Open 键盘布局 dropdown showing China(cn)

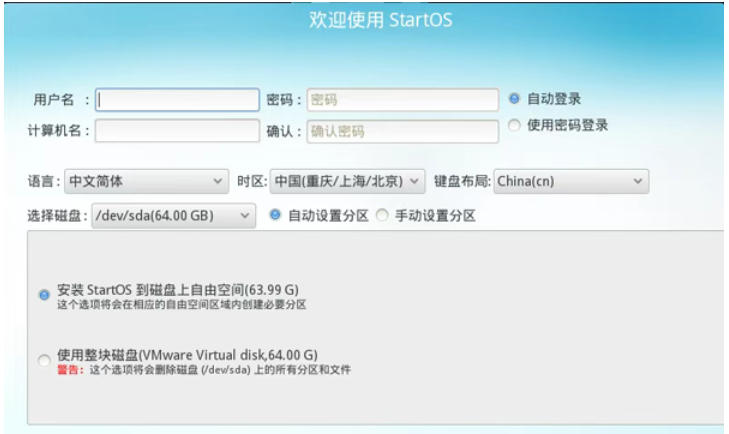(x=570, y=182)
